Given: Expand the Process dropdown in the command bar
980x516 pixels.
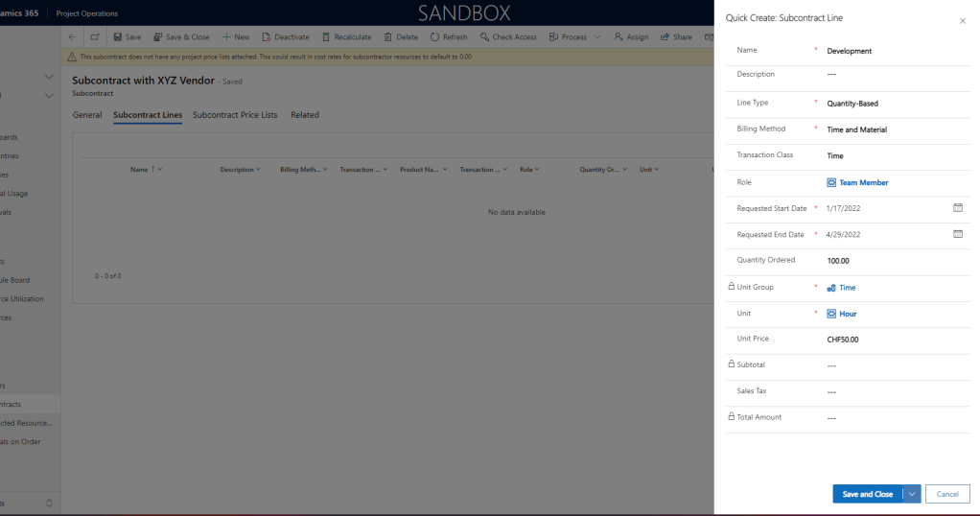Looking at the screenshot, I should 598,37.
